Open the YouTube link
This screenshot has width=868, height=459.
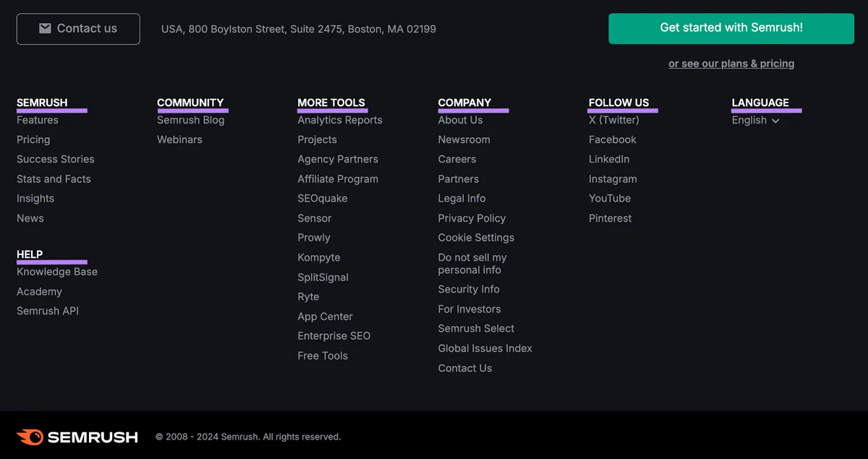(610, 198)
